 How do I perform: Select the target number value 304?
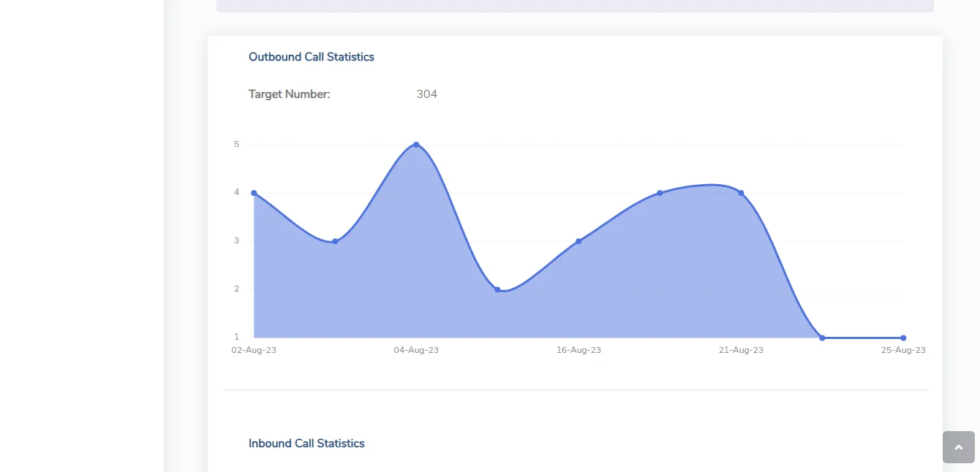pyautogui.click(x=426, y=94)
